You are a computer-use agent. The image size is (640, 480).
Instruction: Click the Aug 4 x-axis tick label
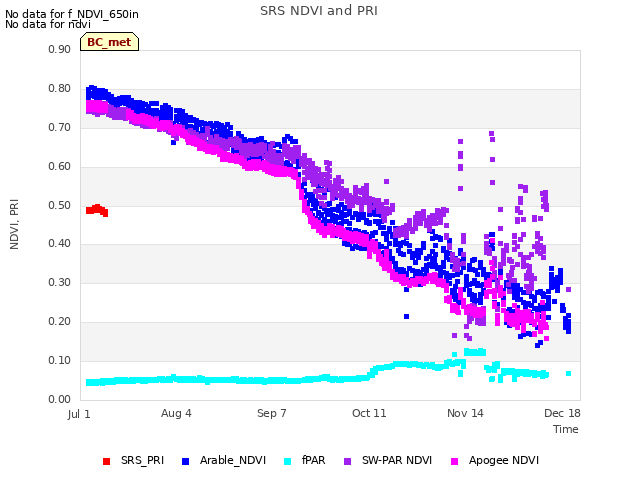[176, 413]
